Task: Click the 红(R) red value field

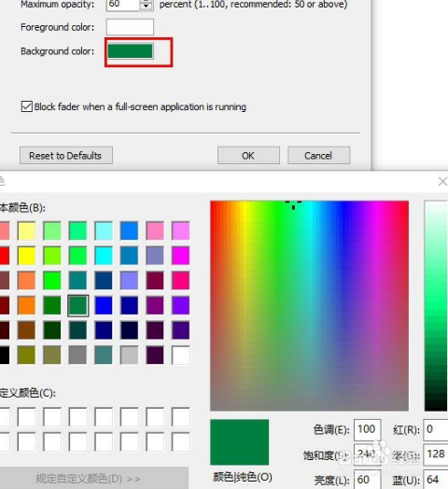Action: click(x=436, y=429)
